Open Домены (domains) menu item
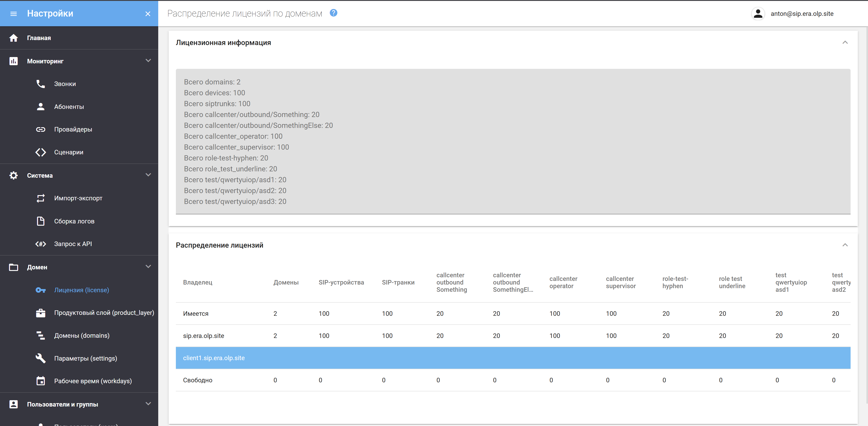The height and width of the screenshot is (426, 868). coord(82,336)
